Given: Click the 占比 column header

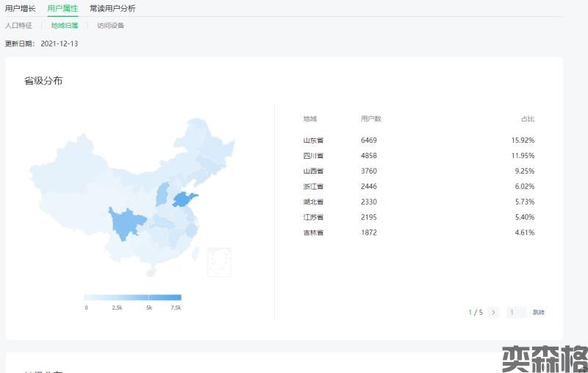Looking at the screenshot, I should (527, 118).
